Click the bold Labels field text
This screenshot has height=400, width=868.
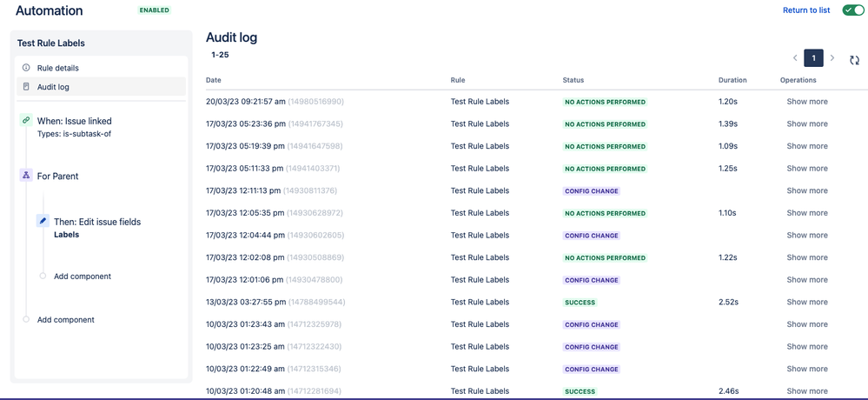[x=66, y=235]
